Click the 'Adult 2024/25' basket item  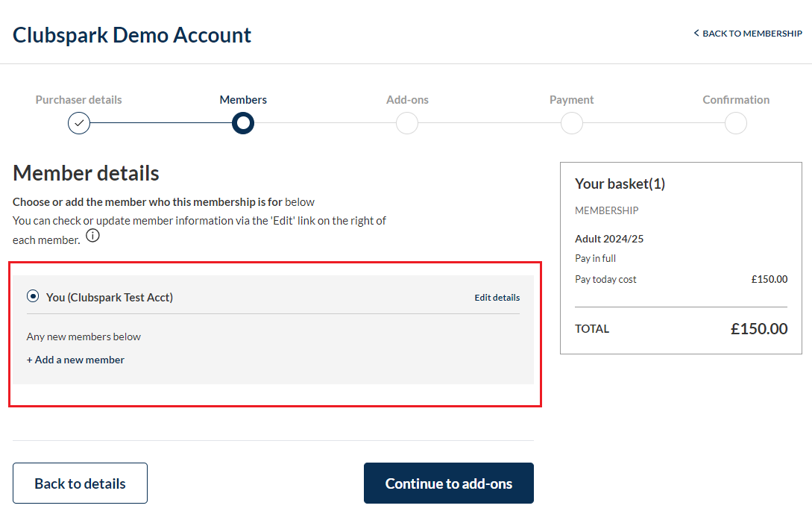(x=609, y=239)
